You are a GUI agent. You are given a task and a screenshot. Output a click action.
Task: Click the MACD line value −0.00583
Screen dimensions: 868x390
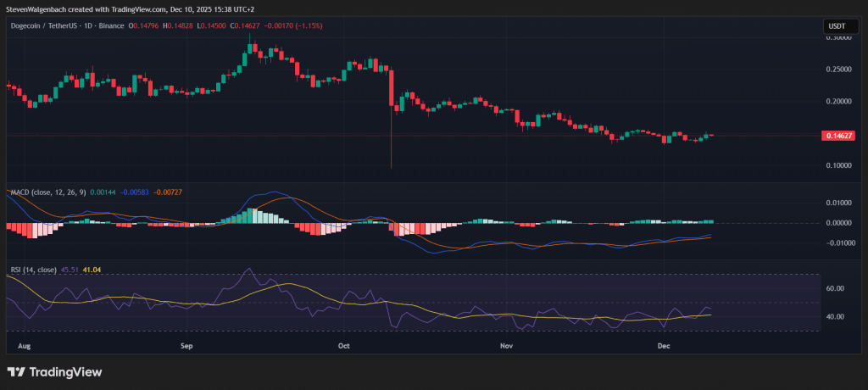click(133, 192)
